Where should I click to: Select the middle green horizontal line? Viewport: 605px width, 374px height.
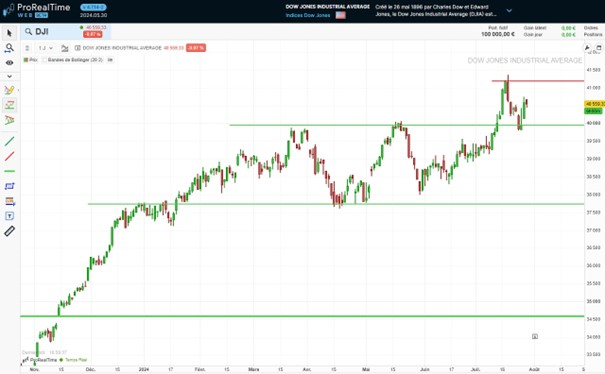336,204
